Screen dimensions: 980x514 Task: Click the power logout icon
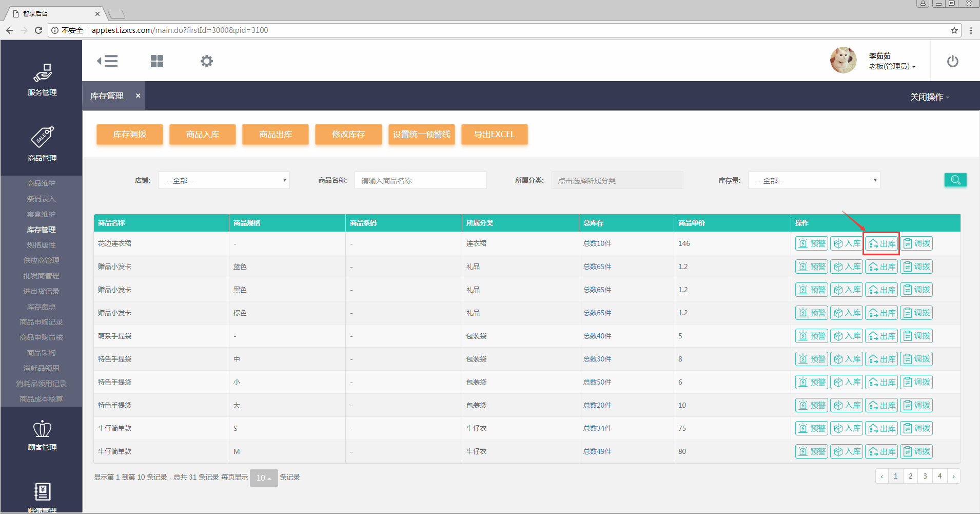(x=952, y=61)
